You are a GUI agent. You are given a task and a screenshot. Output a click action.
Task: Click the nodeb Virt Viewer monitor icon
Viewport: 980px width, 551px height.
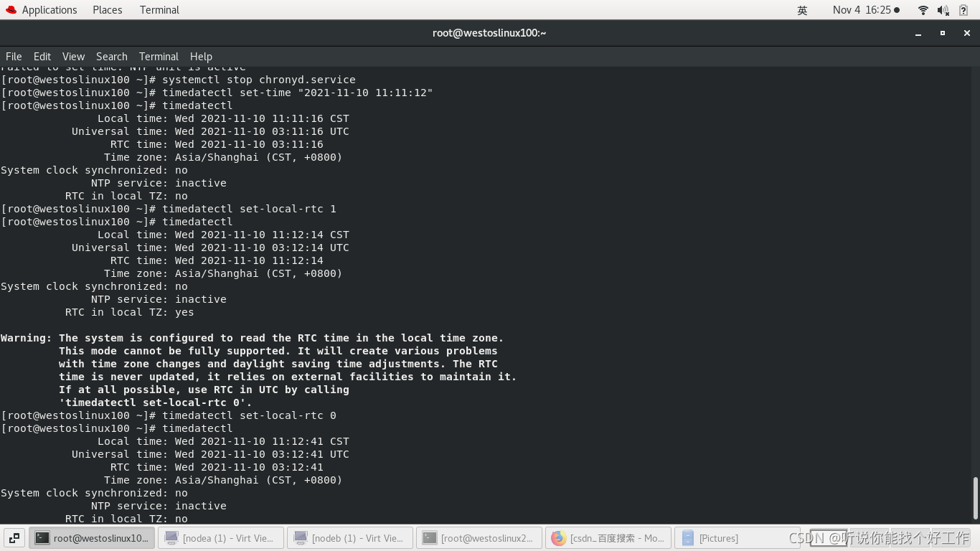tap(301, 538)
